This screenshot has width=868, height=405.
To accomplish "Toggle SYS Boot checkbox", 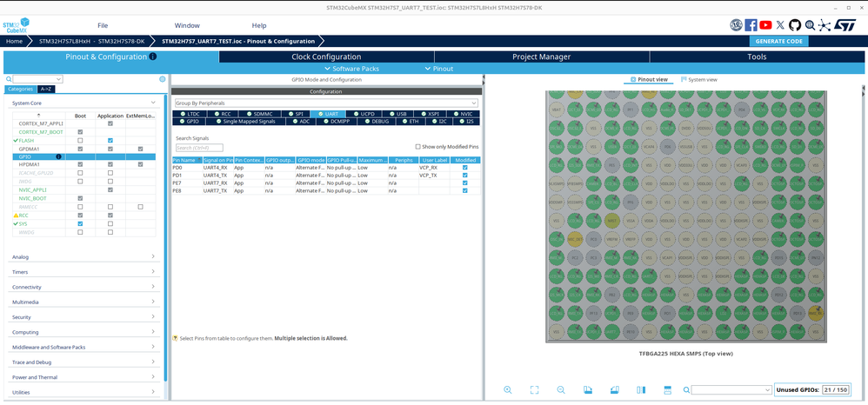I will tap(80, 223).
